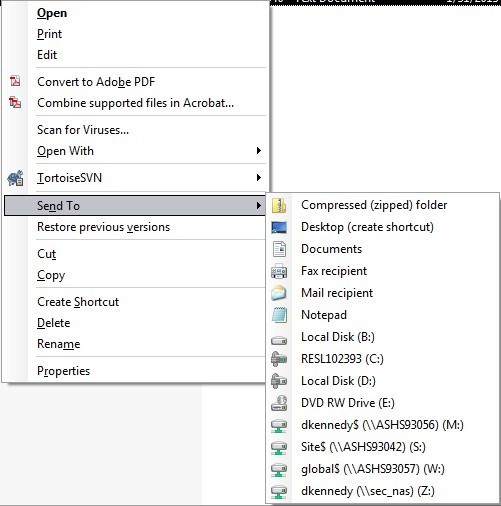Click the RESL102393 (C:) drive icon
Image resolution: width=501 pixels, height=506 pixels.
point(279,359)
